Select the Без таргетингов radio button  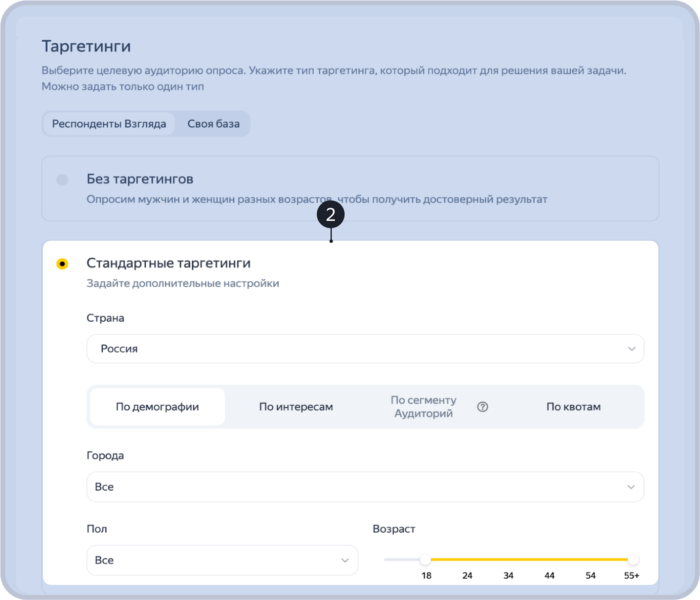tap(62, 180)
